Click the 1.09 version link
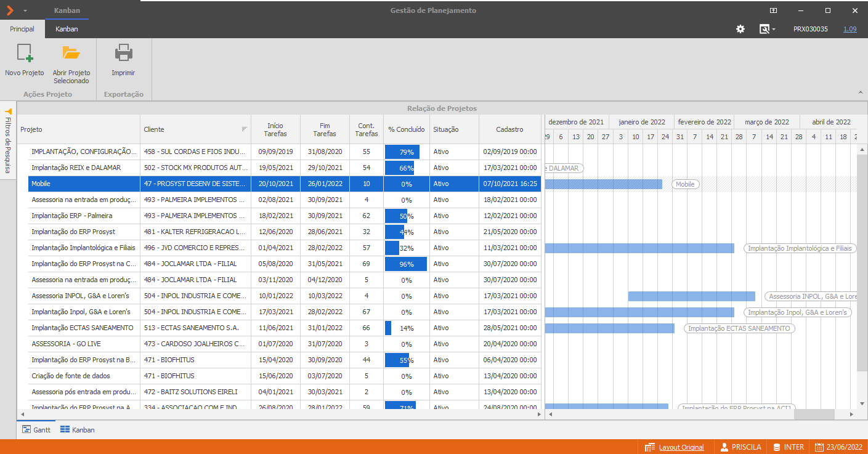Screen dimensions: 868x454 tap(850, 29)
